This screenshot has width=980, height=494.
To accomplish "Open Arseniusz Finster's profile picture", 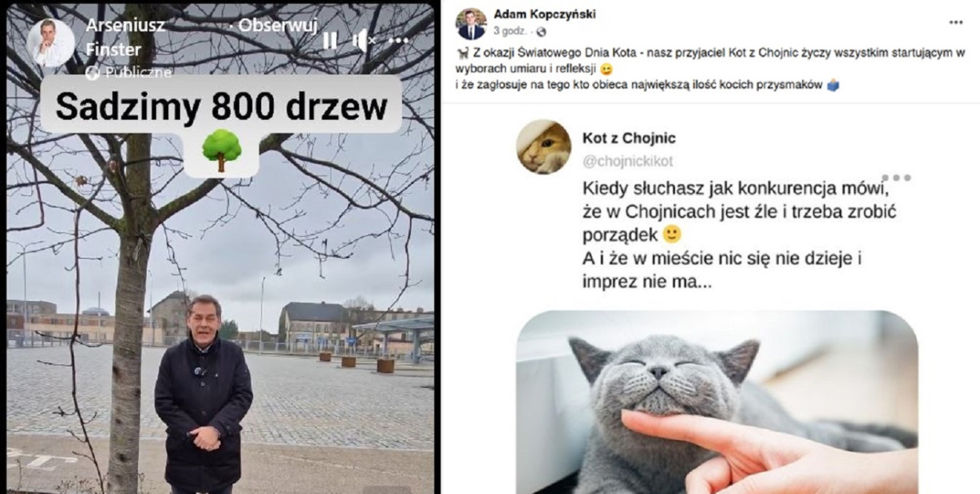I will click(51, 42).
